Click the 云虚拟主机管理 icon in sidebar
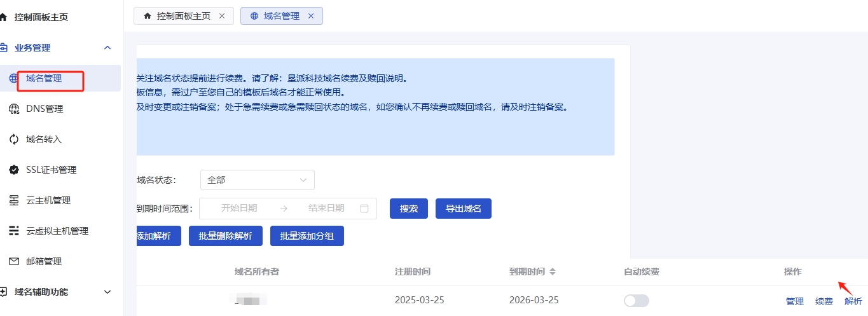 pyautogui.click(x=13, y=231)
